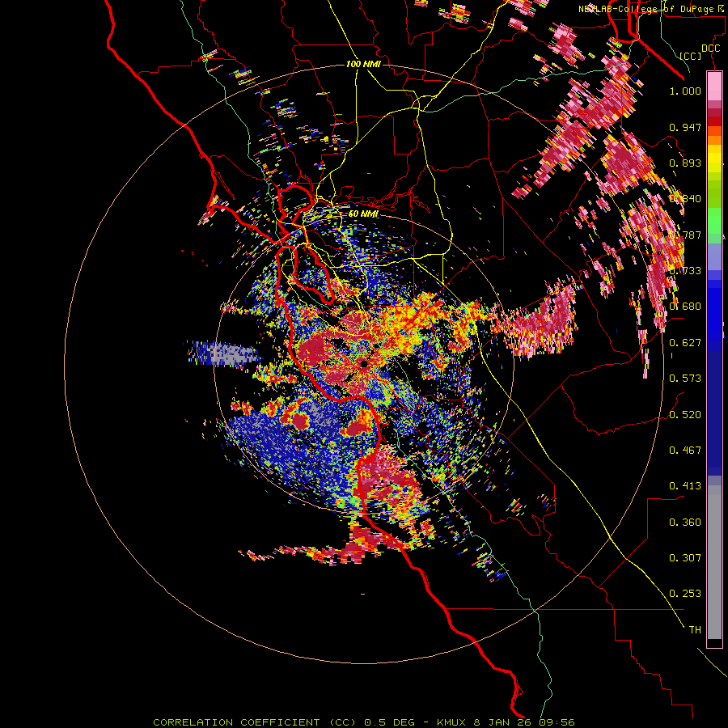This screenshot has height=728, width=728.
Task: Select the 0.573 scale value
Action: pos(685,379)
